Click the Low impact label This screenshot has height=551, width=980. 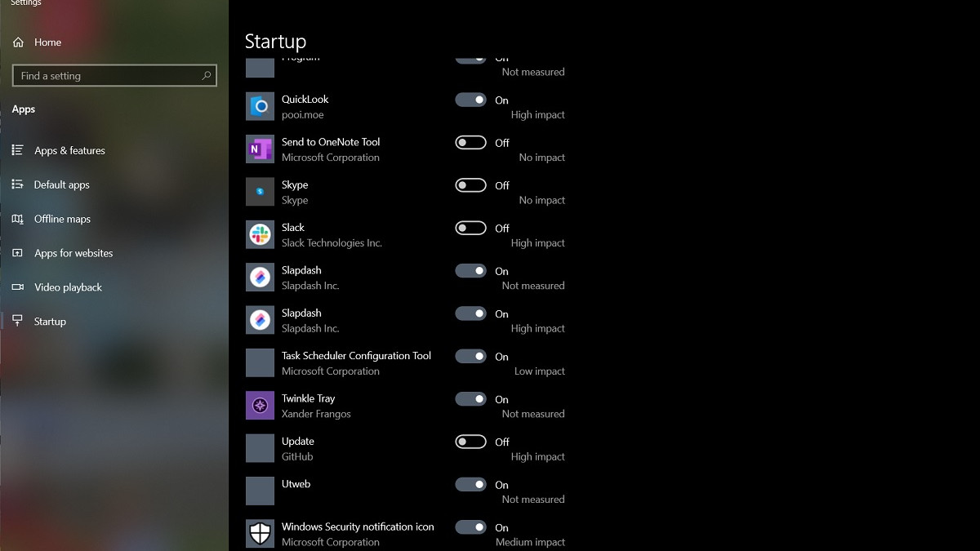pos(539,371)
